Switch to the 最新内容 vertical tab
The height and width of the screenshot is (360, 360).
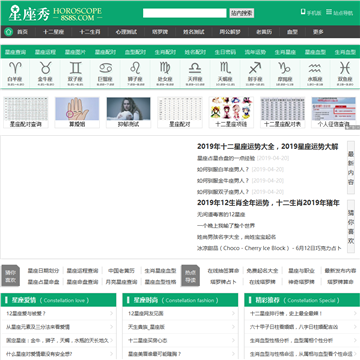tap(351, 168)
